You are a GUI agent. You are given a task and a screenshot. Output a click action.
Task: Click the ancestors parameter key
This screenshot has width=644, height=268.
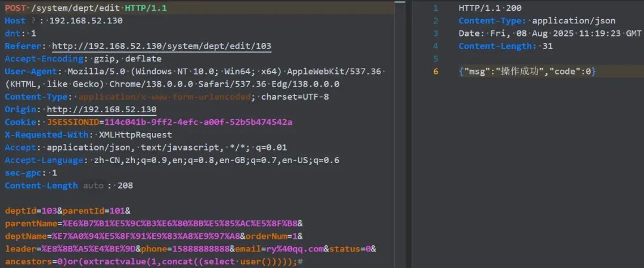point(28,262)
